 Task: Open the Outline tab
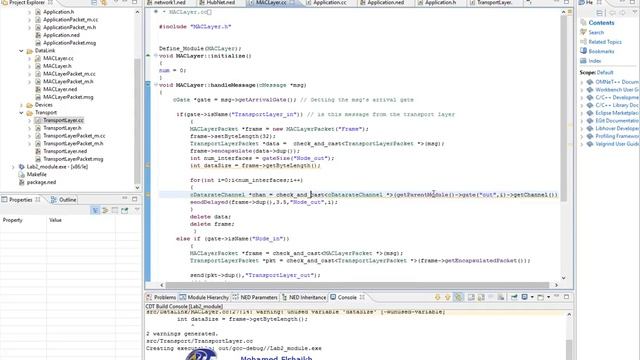pos(64,200)
